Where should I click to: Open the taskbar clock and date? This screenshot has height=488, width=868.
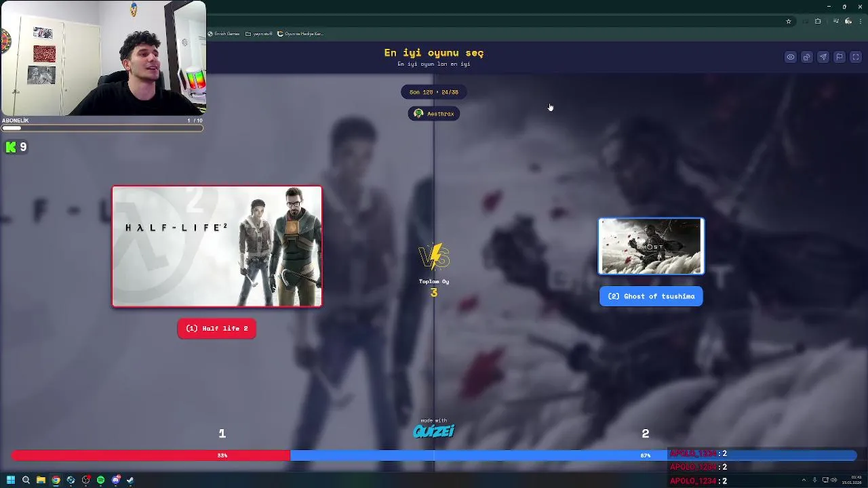click(852, 480)
